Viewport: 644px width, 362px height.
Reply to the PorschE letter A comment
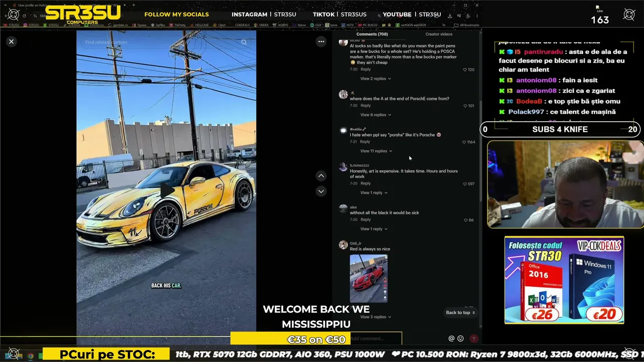pos(366,106)
